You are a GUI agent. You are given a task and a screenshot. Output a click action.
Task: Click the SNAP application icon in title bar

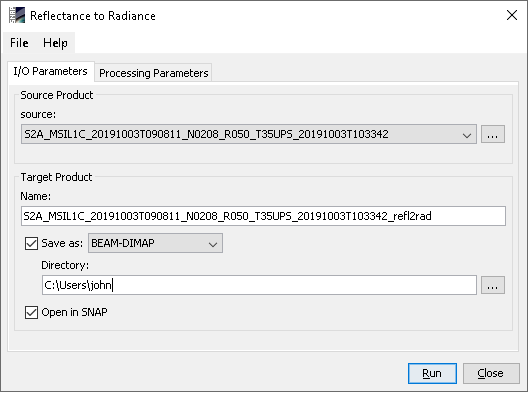coord(17,15)
